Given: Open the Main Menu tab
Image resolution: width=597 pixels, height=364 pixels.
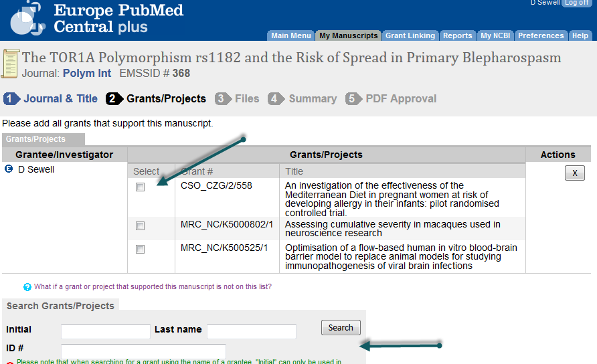Looking at the screenshot, I should point(291,36).
